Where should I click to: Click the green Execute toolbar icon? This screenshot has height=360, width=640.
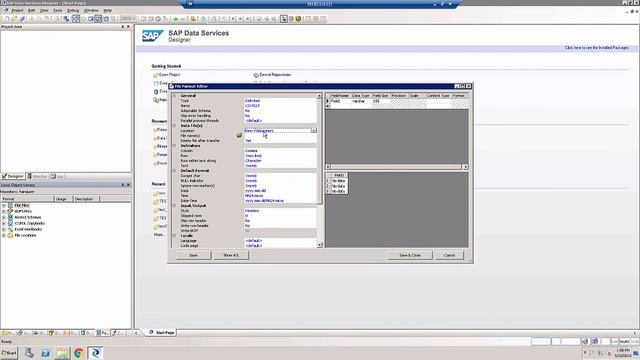[x=176, y=19]
